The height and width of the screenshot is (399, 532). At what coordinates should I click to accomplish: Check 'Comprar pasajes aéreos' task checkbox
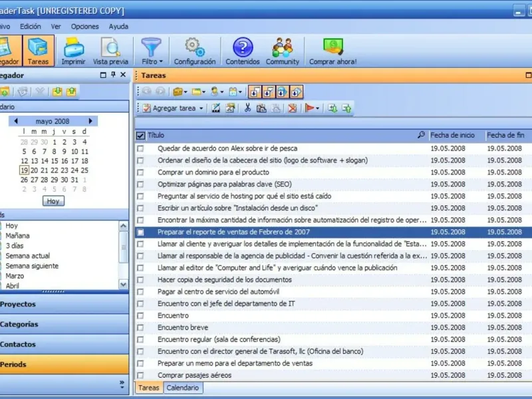140,375
